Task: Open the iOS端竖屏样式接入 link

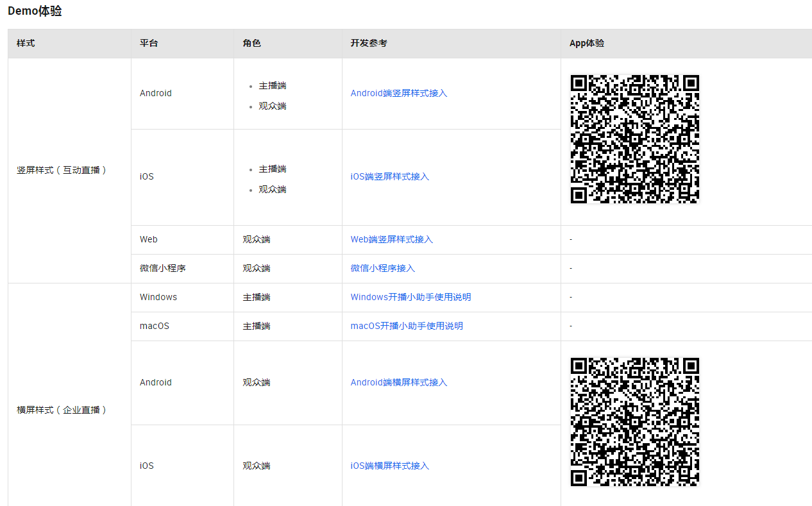Action: click(x=390, y=176)
